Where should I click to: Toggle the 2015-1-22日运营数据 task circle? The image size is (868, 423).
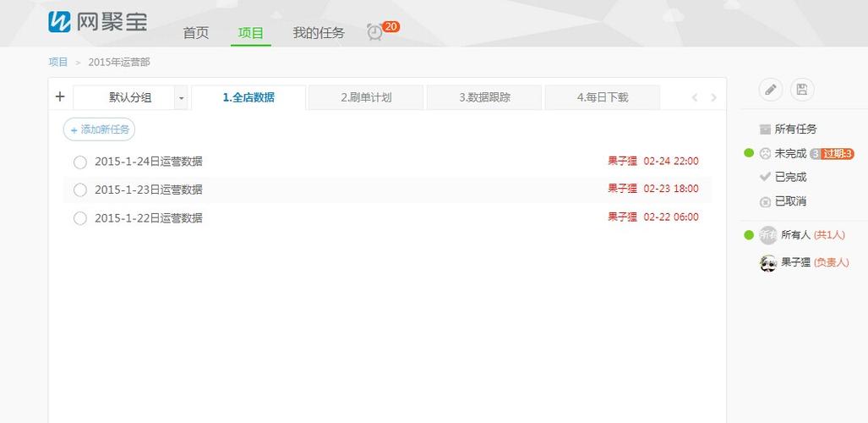pyautogui.click(x=80, y=218)
